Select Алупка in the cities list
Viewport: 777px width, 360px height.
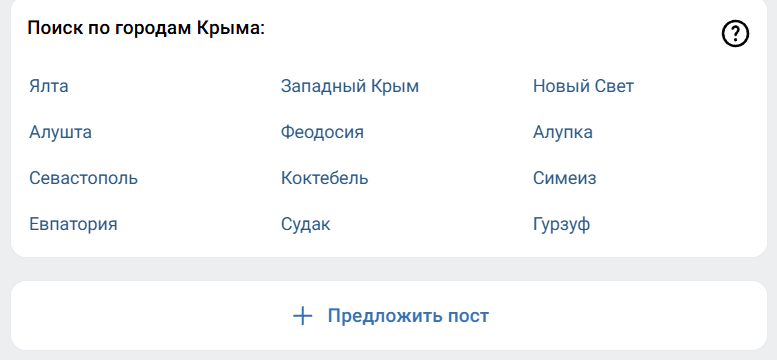(x=562, y=132)
